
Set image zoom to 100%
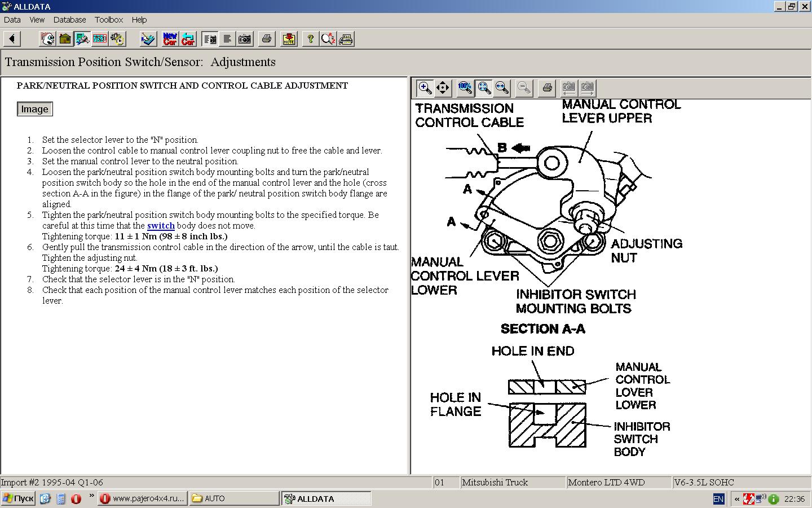tap(465, 87)
